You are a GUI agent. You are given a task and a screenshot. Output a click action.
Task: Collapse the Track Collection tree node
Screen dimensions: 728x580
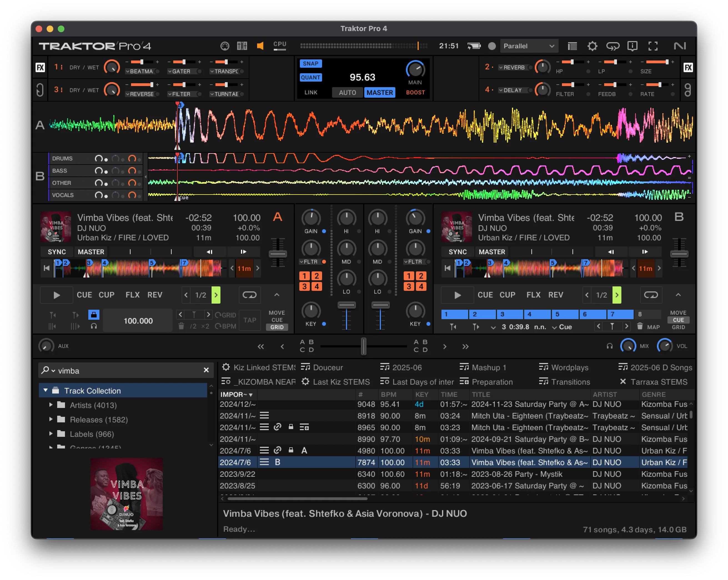pyautogui.click(x=46, y=390)
